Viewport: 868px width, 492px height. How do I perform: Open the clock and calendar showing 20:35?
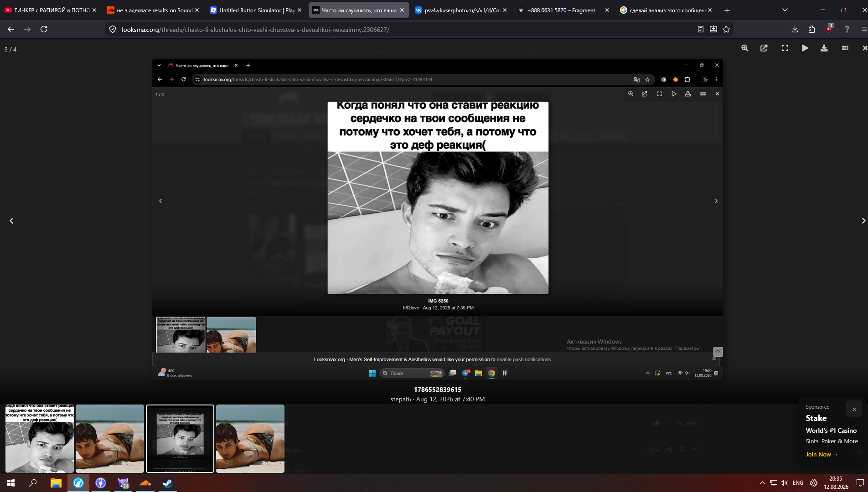[836, 483]
